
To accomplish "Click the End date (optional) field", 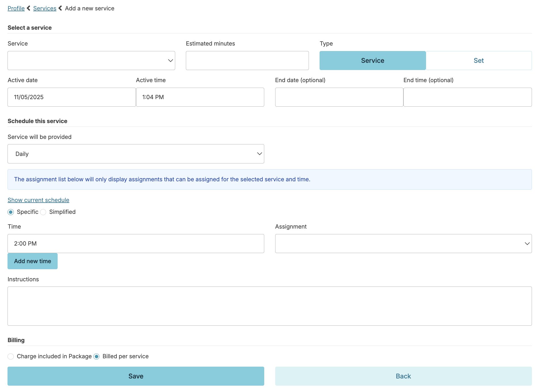I will (x=339, y=97).
